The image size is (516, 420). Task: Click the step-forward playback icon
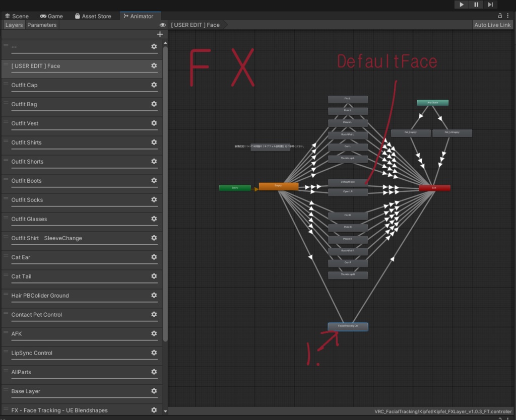tap(489, 5)
